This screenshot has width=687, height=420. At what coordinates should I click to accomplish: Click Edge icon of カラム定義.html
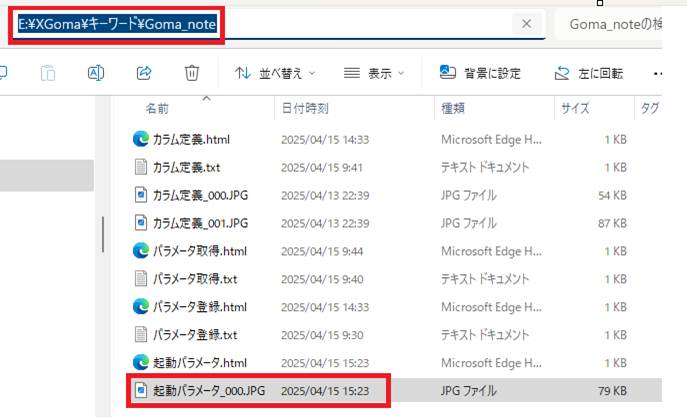pyautogui.click(x=141, y=139)
